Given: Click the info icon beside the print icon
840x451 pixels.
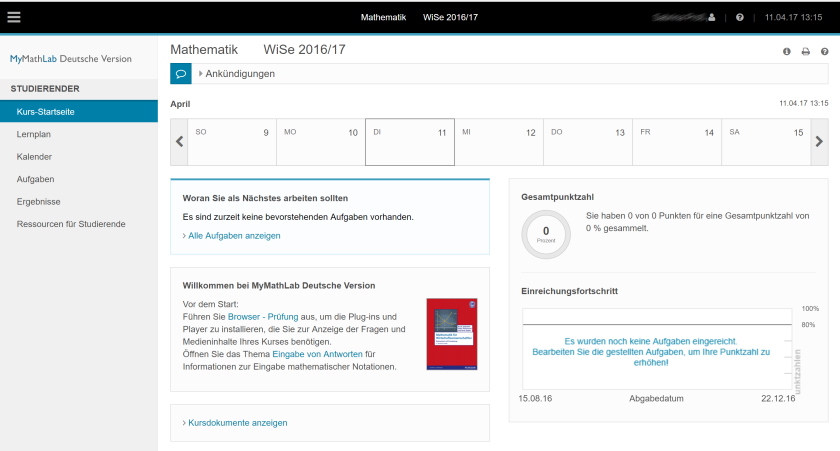Looking at the screenshot, I should coord(786,51).
